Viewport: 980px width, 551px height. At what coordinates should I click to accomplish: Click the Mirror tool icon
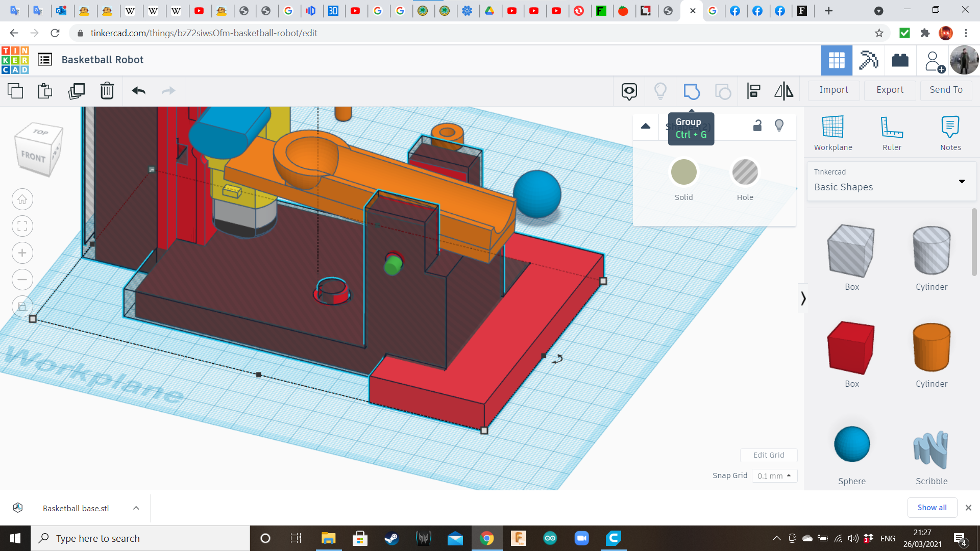pyautogui.click(x=783, y=91)
